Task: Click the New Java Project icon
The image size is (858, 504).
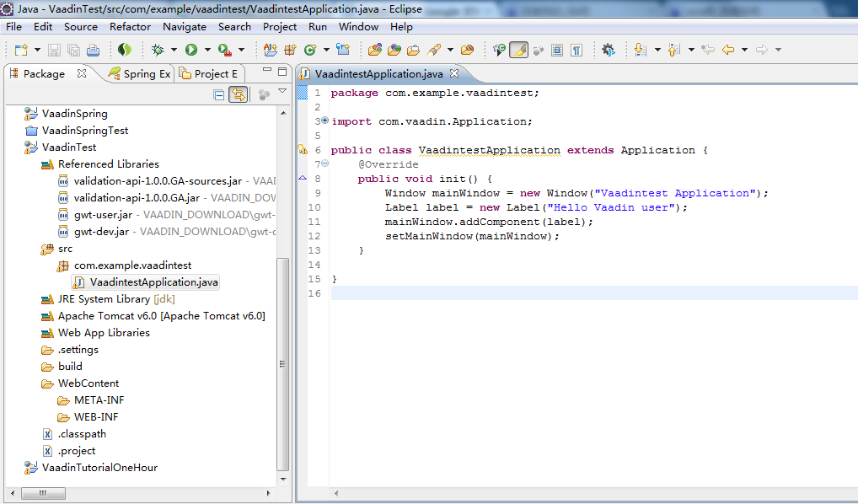Action: click(x=271, y=50)
